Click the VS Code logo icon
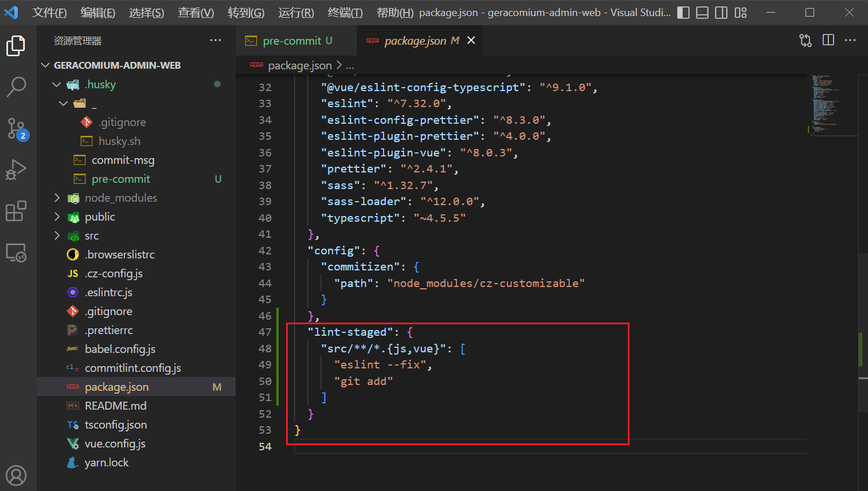The width and height of the screenshot is (868, 491). click(x=11, y=12)
